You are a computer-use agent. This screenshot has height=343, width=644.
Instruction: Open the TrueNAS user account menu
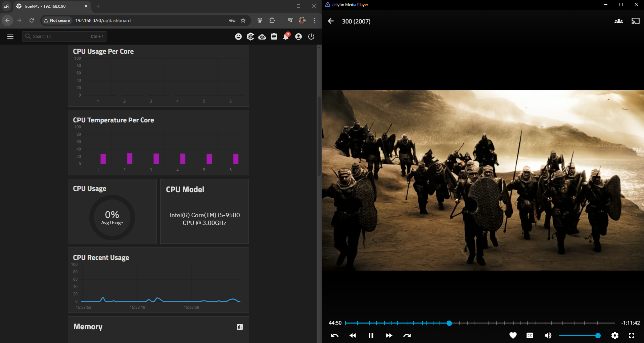tap(298, 37)
